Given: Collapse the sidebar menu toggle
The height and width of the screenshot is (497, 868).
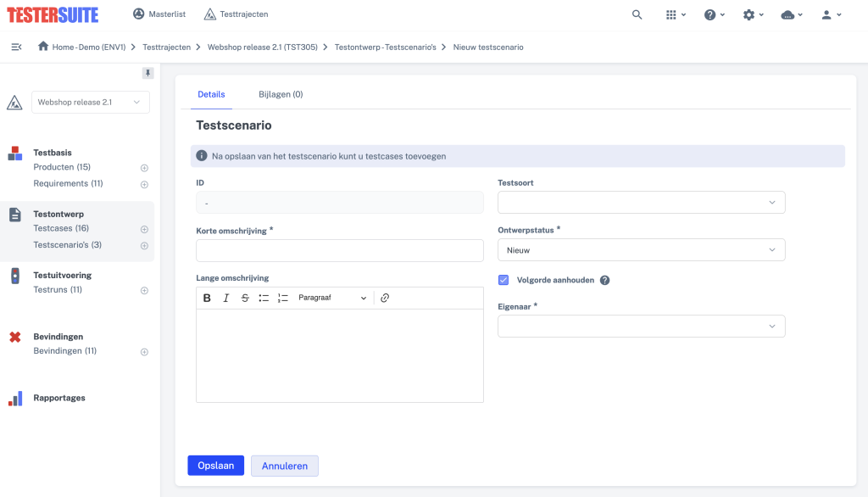Looking at the screenshot, I should (x=16, y=47).
